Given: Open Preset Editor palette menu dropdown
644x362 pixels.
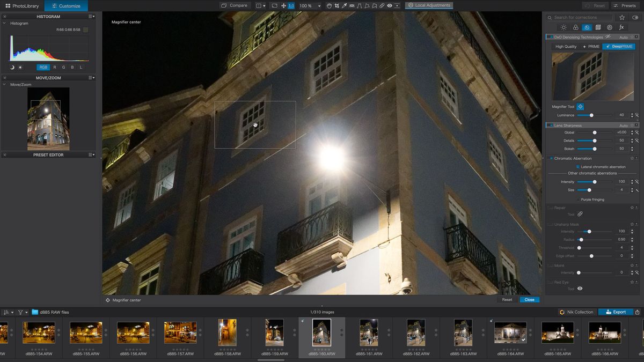Looking at the screenshot, I should pyautogui.click(x=92, y=155).
